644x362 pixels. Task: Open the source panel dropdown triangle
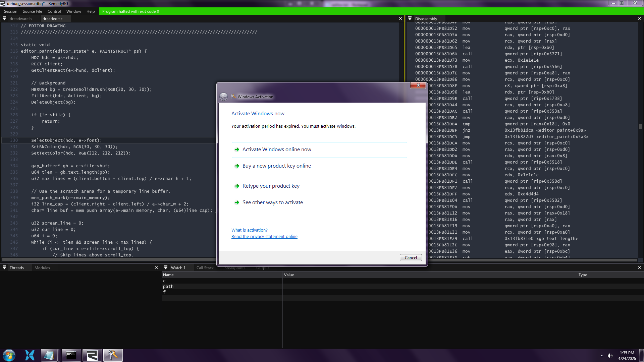tap(4, 19)
